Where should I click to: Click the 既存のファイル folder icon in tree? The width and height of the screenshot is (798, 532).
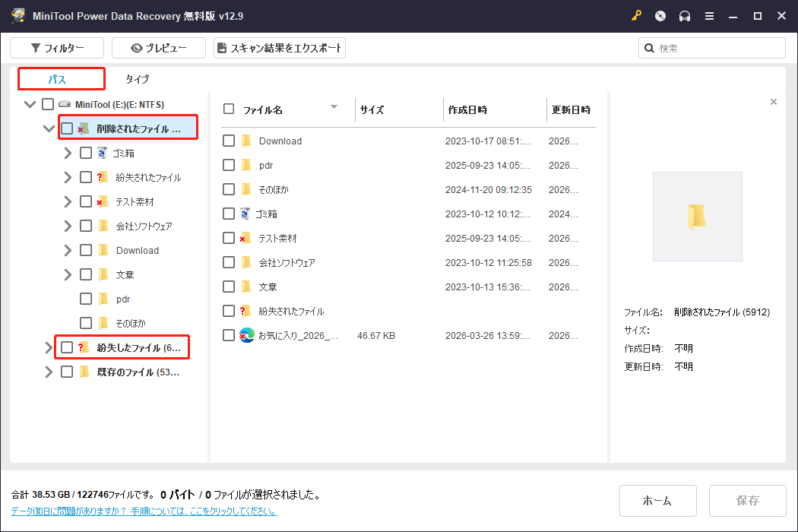click(x=84, y=372)
